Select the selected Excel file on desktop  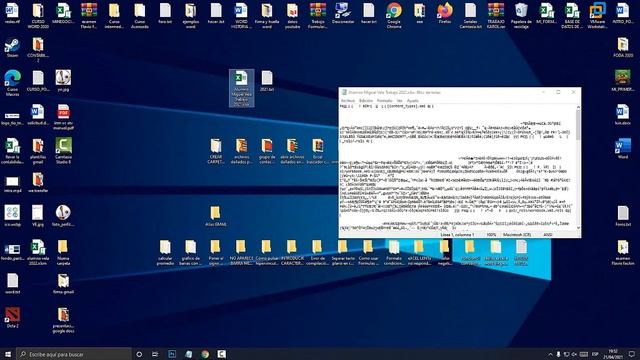click(x=241, y=88)
